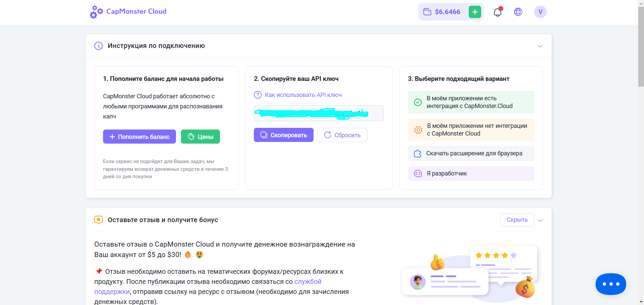Click the refund guarantee note text
The height and width of the screenshot is (305, 644).
[x=166, y=169]
